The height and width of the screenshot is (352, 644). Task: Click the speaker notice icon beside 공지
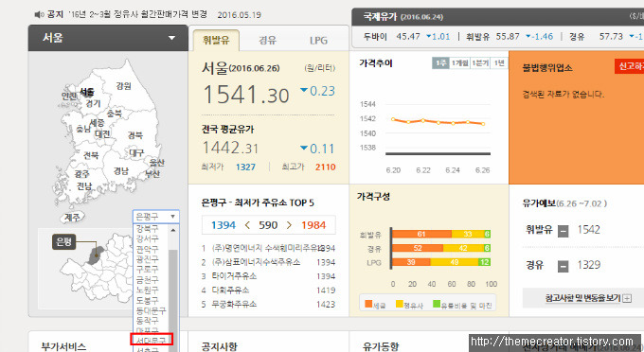(39, 15)
